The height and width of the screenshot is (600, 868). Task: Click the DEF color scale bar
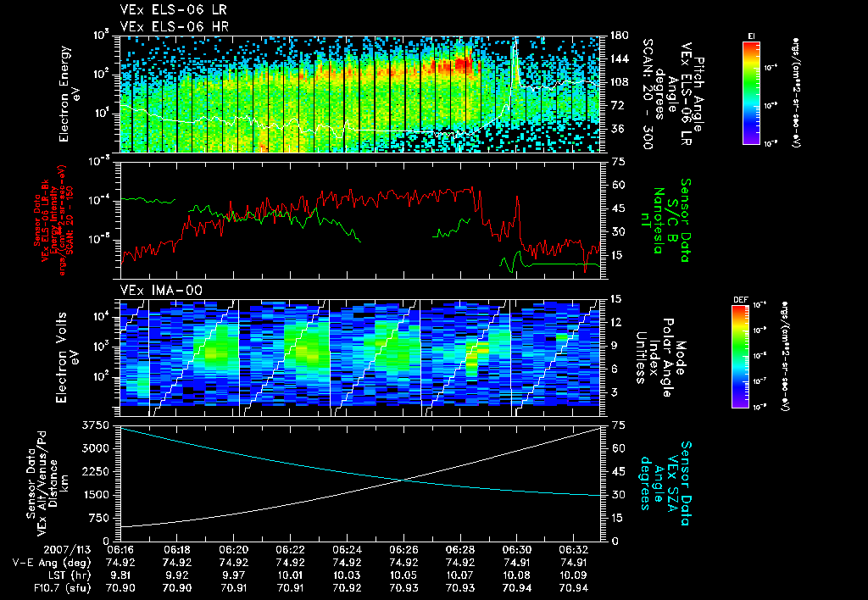coord(741,357)
